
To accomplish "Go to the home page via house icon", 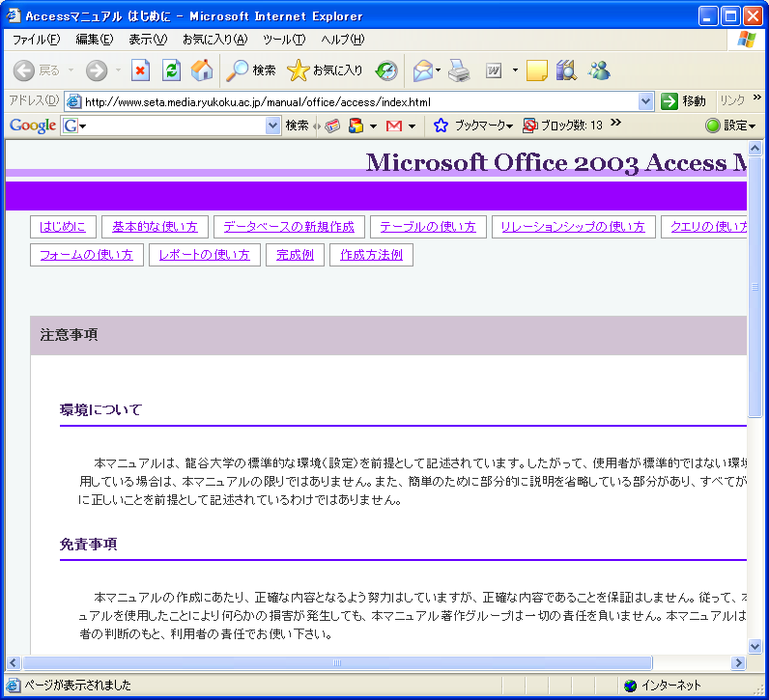I will 202,71.
